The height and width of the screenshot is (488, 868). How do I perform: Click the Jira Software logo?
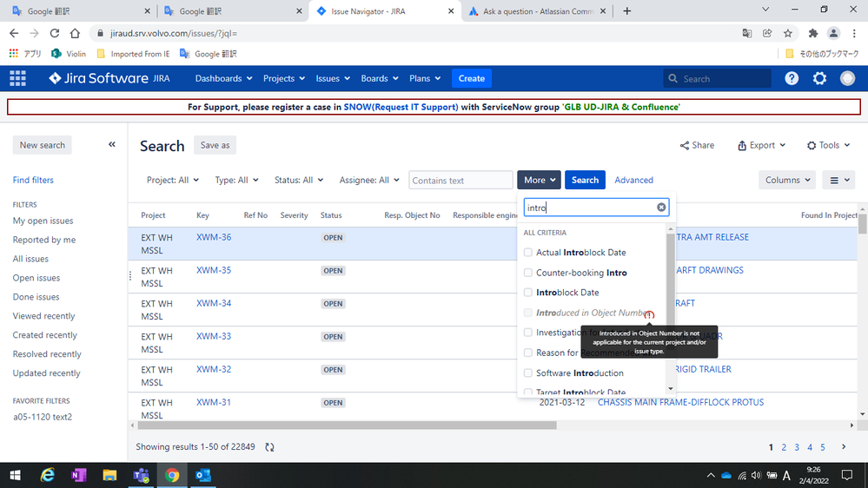click(x=98, y=78)
